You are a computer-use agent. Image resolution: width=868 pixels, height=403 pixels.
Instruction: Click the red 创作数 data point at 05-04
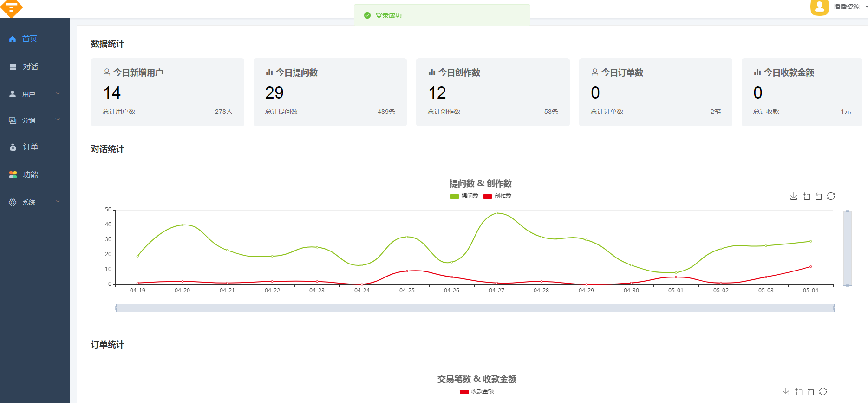coord(810,266)
